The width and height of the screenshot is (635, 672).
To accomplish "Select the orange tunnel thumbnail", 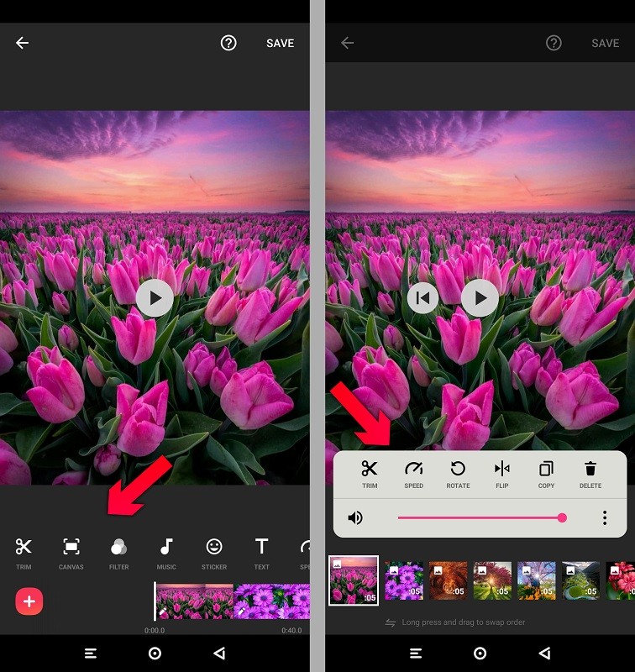I will (449, 580).
